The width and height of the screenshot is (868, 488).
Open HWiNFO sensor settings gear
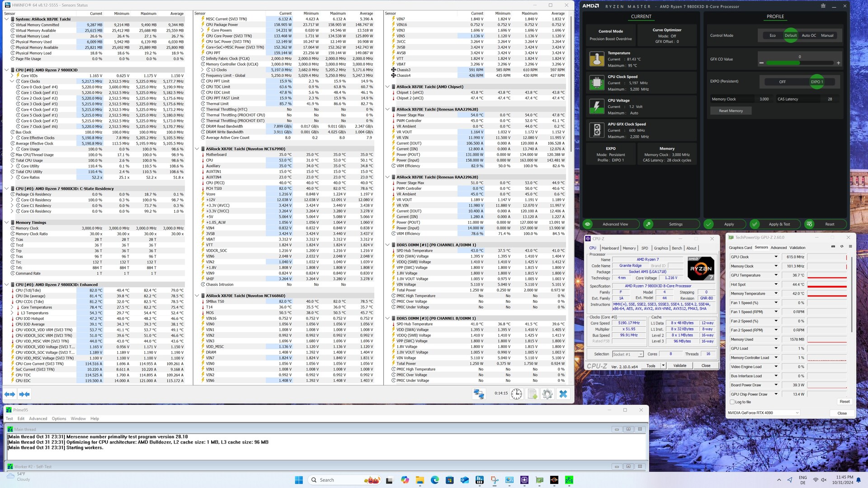tap(547, 394)
